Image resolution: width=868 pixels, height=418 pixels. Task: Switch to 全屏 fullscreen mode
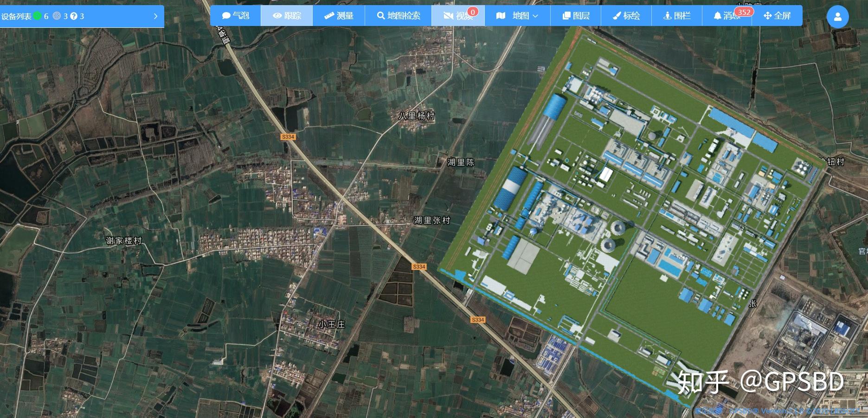pyautogui.click(x=777, y=16)
